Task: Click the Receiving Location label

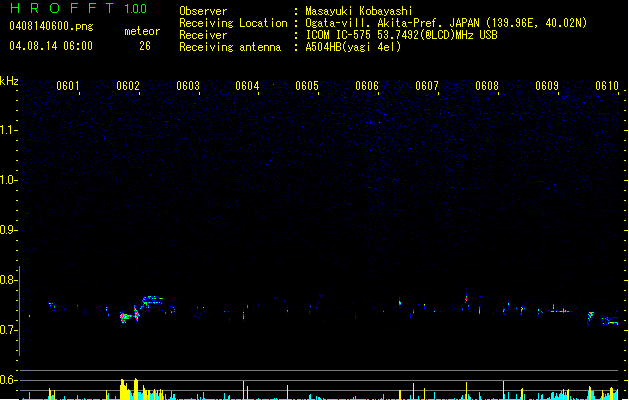Action: pos(233,23)
